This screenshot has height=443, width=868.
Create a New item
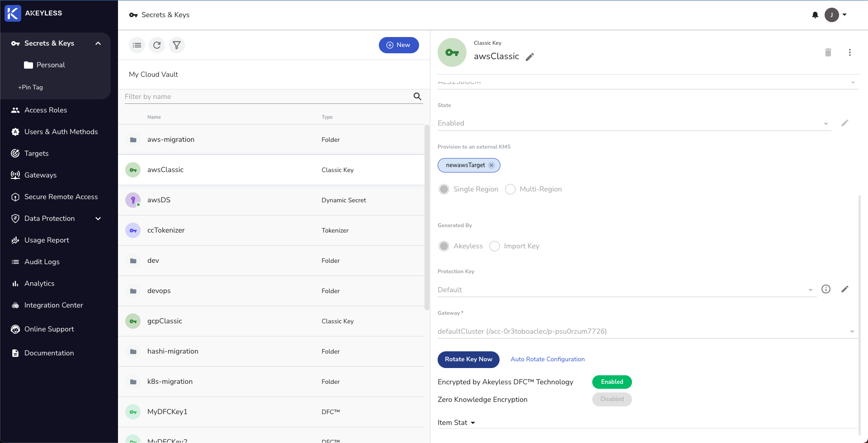click(399, 45)
